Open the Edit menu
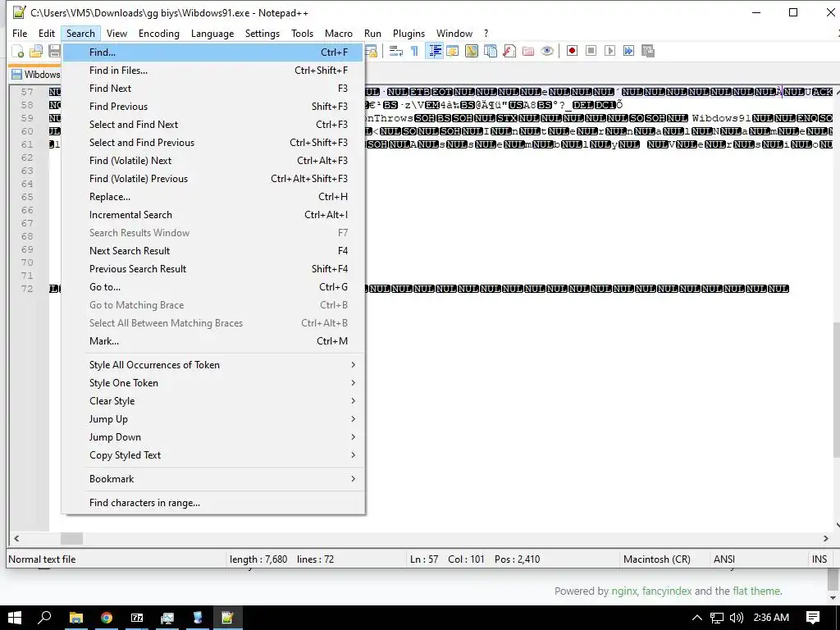 47,33
